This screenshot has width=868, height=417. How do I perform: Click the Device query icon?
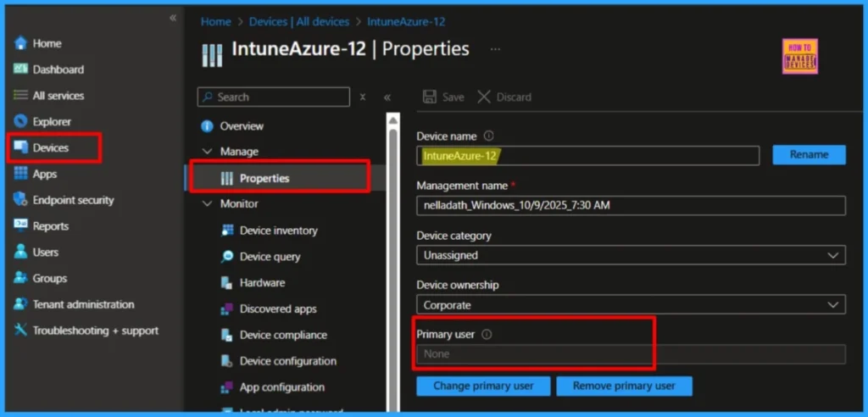(227, 257)
